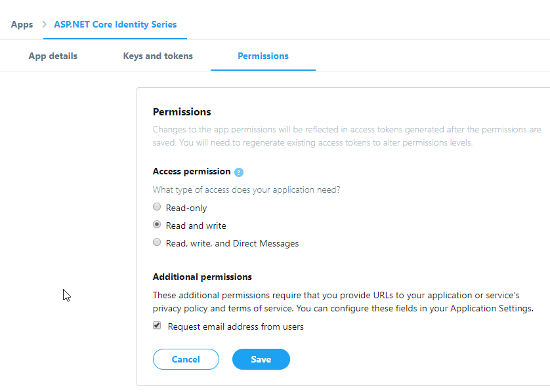Click the Access permission heading text
The width and height of the screenshot is (550, 392).
point(192,171)
